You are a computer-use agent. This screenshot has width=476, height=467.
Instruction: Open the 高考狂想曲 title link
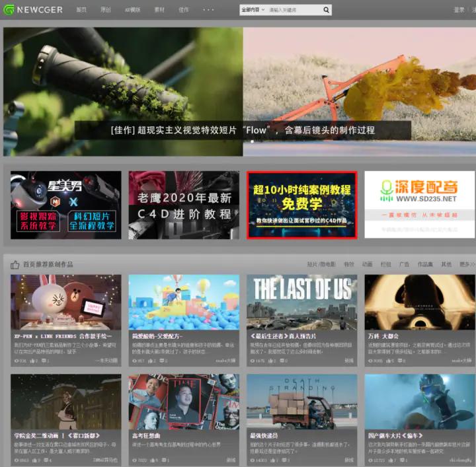coord(146,436)
